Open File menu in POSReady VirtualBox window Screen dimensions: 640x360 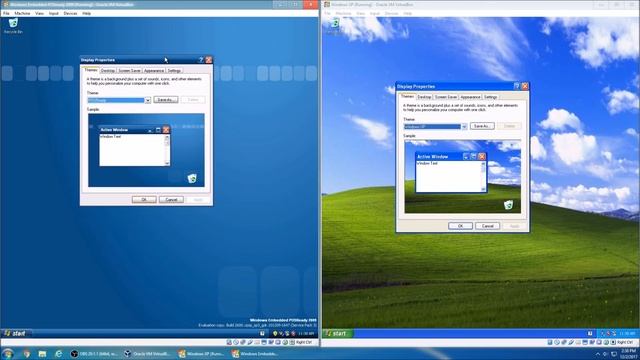[x=6, y=13]
